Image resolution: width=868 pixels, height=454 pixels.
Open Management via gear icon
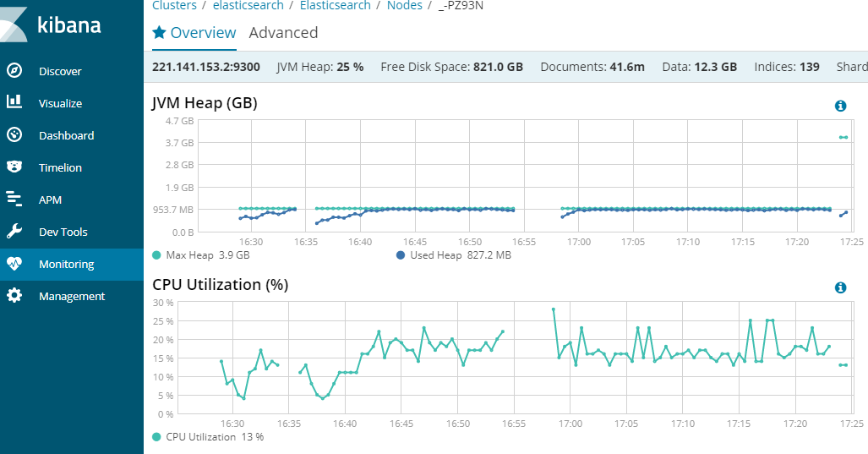click(x=14, y=296)
